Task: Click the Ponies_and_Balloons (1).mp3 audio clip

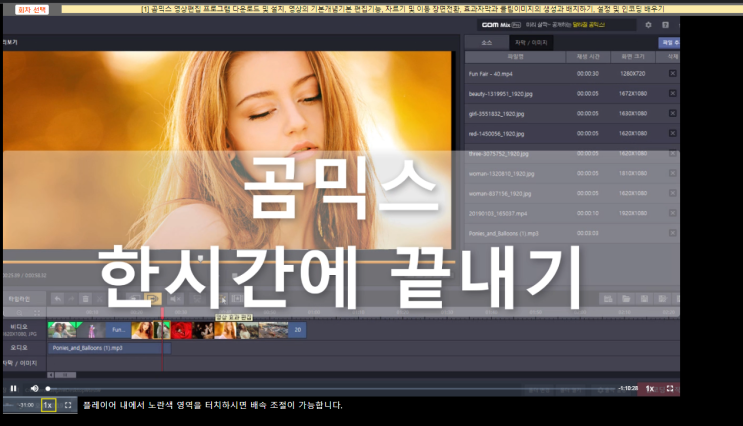Action: pyautogui.click(x=109, y=348)
